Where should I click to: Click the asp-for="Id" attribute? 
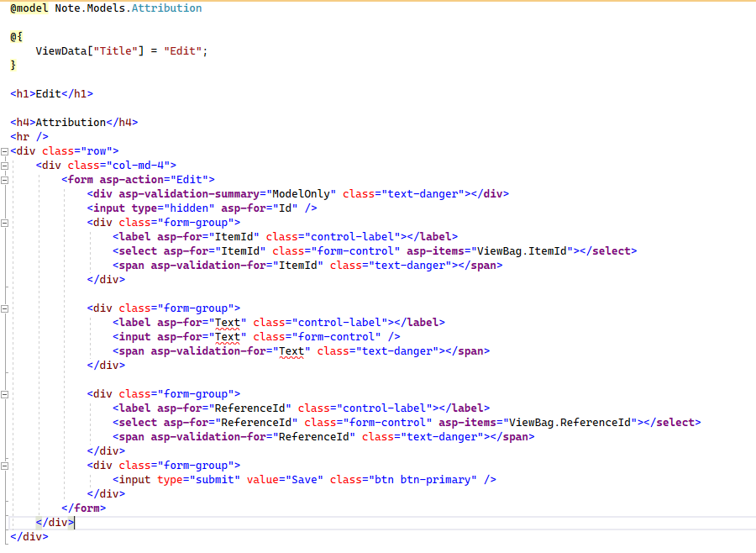click(x=260, y=208)
